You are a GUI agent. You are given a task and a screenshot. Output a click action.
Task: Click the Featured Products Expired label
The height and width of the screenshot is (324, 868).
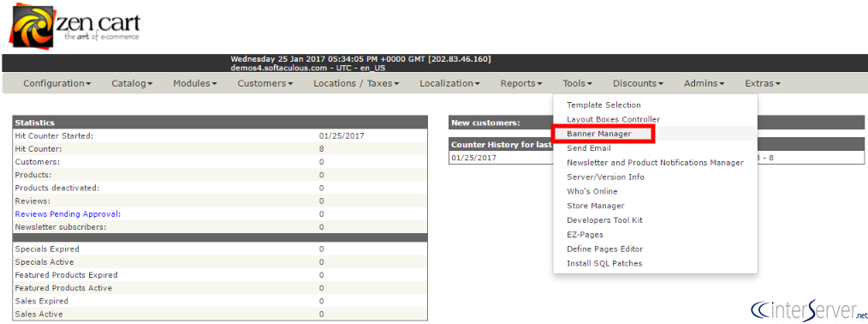click(x=67, y=275)
